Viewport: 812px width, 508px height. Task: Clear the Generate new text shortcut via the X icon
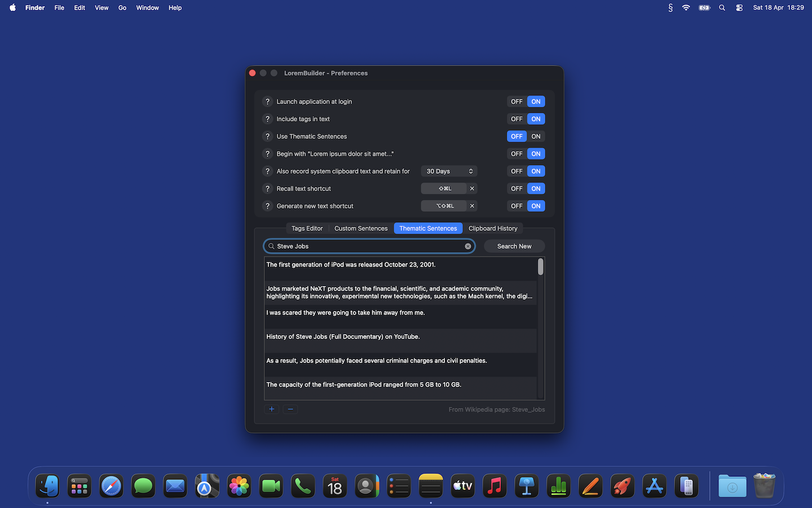click(472, 205)
